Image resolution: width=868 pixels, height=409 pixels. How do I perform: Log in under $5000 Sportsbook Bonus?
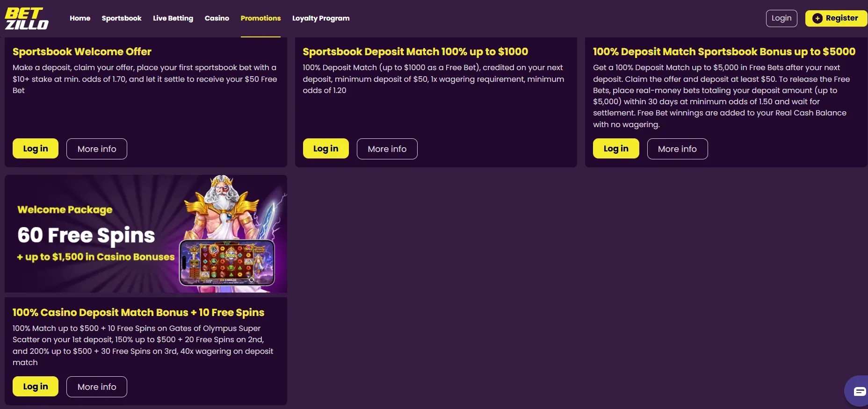point(616,149)
